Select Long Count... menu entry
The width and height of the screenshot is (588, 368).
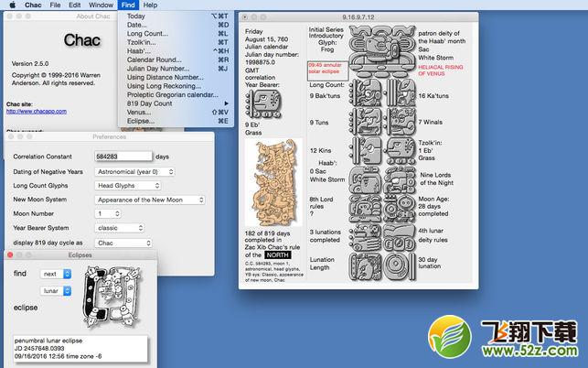click(x=177, y=34)
